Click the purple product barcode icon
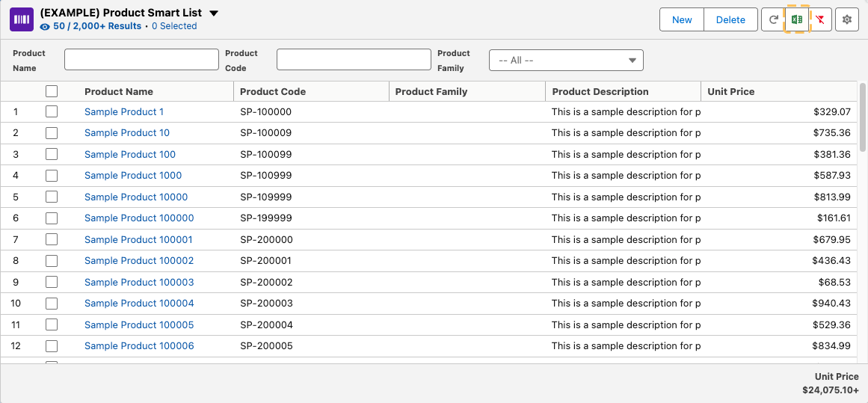868x403 pixels. pos(21,19)
